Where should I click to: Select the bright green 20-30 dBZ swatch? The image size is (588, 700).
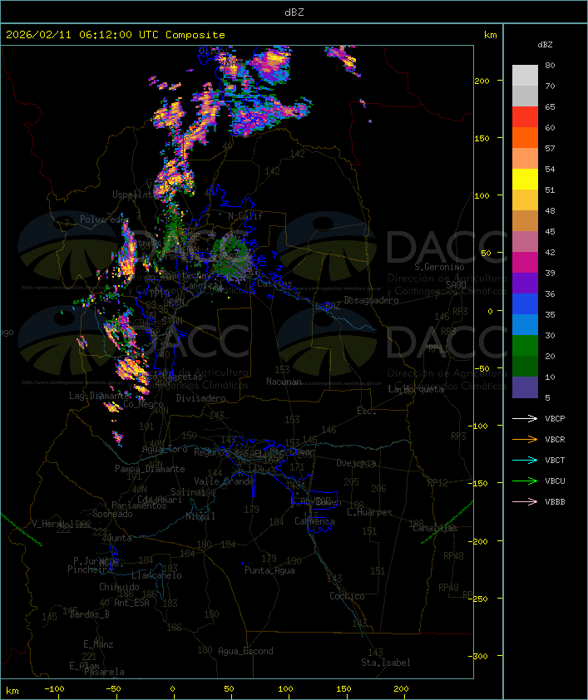point(525,346)
